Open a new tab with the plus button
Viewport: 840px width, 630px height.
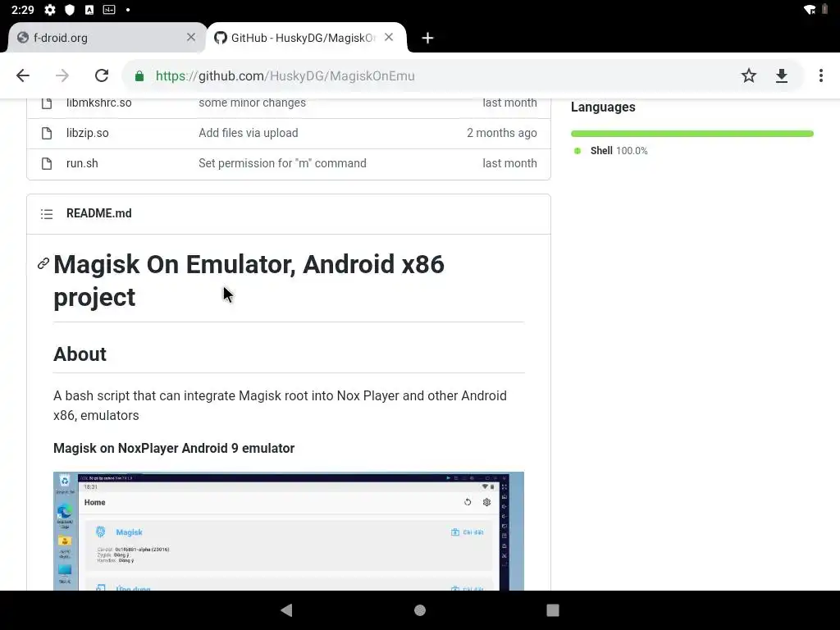coord(427,38)
